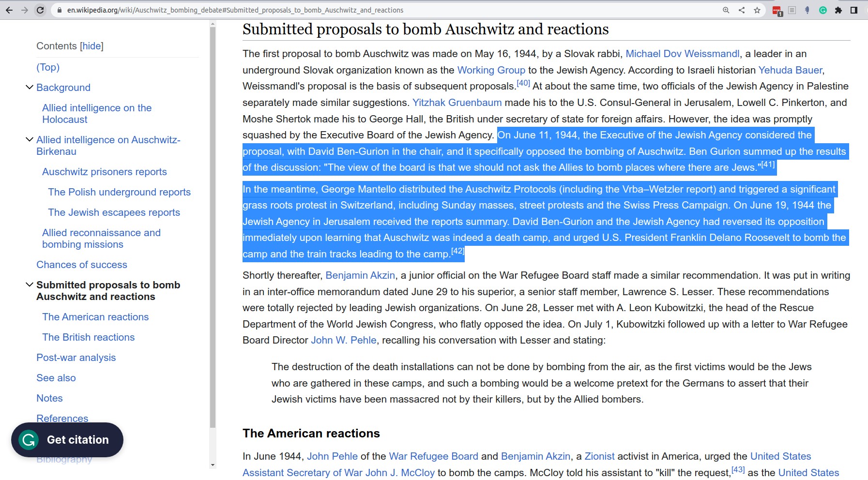The height and width of the screenshot is (480, 868).
Task: Open the Extensions puzzle piece menu
Action: point(838,10)
